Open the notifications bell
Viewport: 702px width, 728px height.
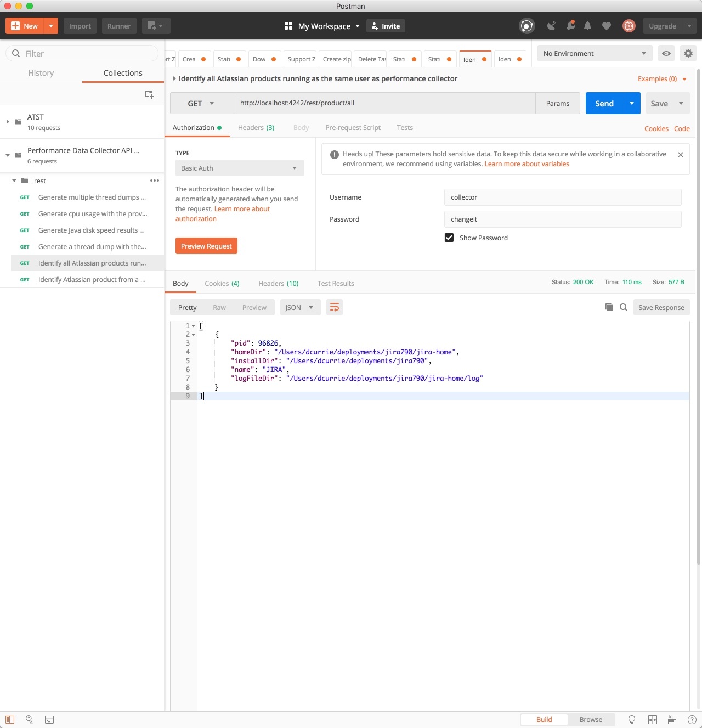click(588, 26)
